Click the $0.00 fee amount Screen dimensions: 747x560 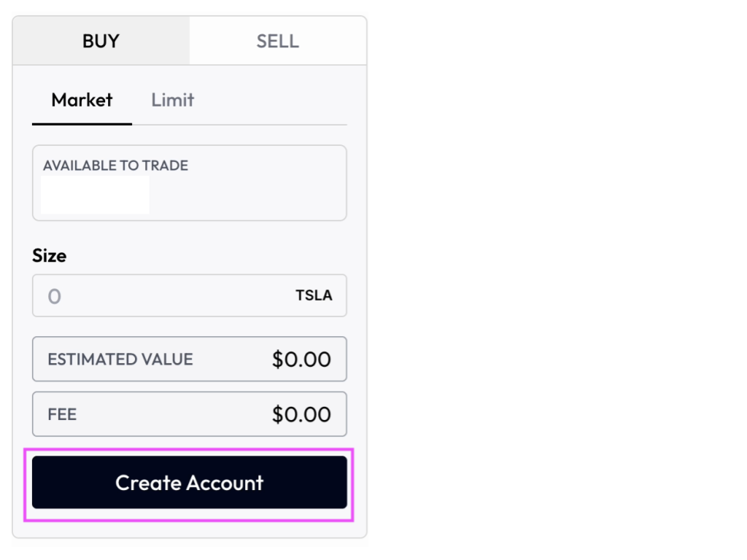pos(301,413)
